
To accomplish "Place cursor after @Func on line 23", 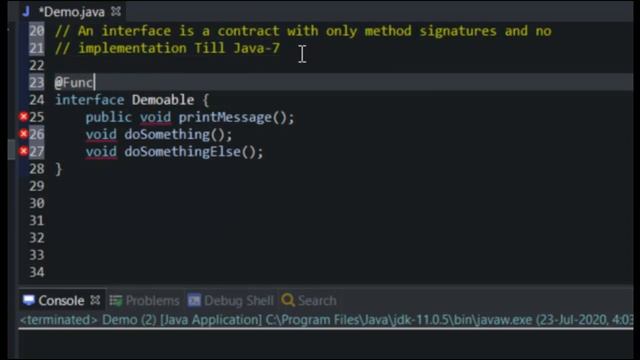I will [x=95, y=82].
